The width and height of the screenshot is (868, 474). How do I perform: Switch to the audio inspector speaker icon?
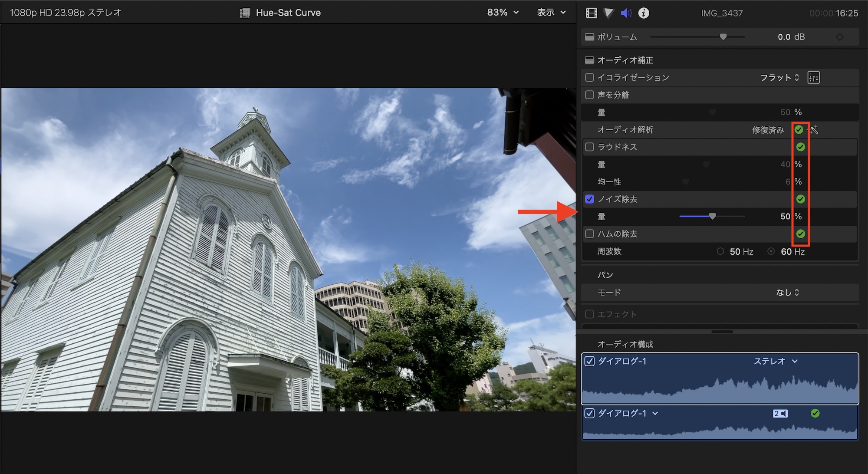[626, 13]
